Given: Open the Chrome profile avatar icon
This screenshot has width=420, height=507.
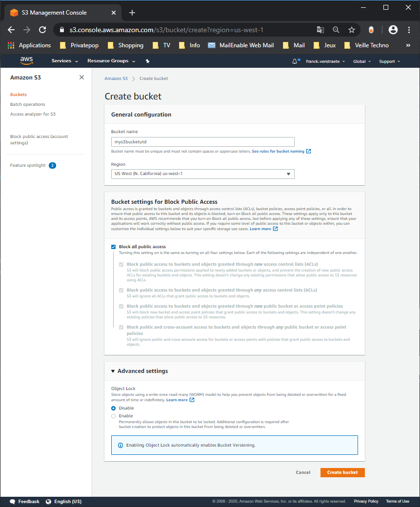Looking at the screenshot, I should [393, 30].
